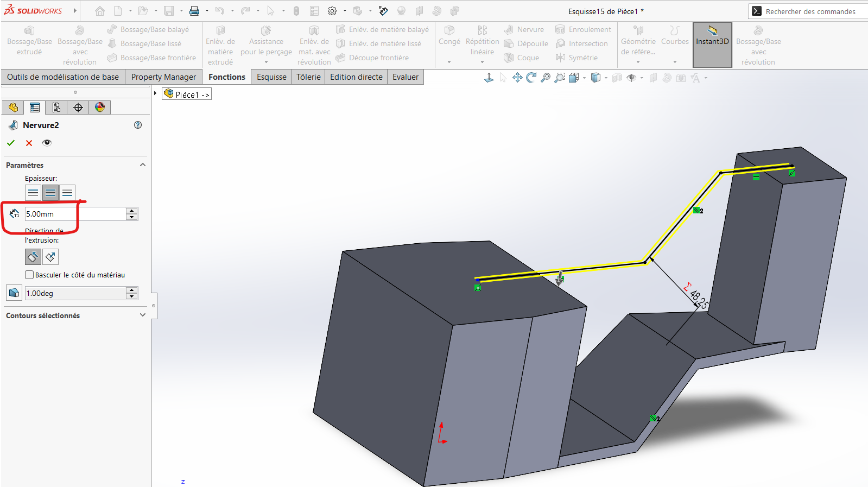Expand SolidWorks menu arrow beside logo
868x487 pixels.
pyautogui.click(x=75, y=11)
